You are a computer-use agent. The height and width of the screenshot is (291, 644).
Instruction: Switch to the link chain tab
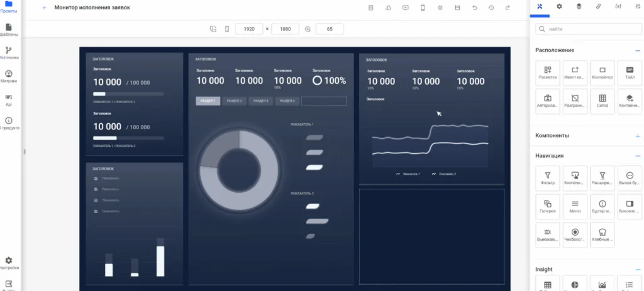[599, 6]
